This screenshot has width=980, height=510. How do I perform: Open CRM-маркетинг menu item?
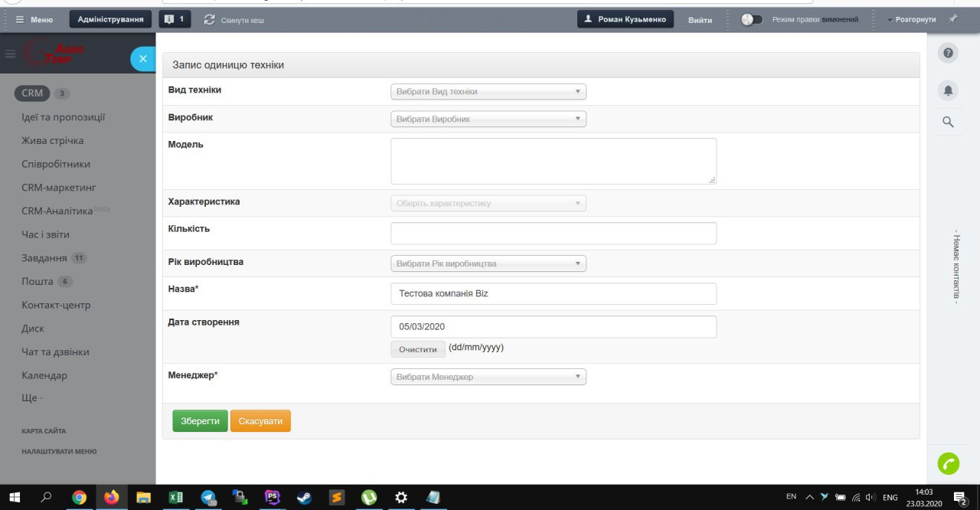(59, 188)
